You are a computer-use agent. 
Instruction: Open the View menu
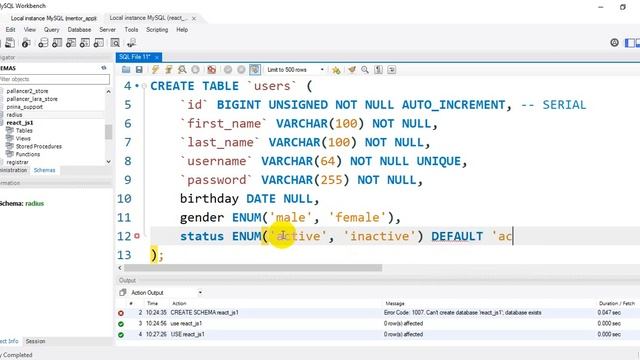point(30,30)
